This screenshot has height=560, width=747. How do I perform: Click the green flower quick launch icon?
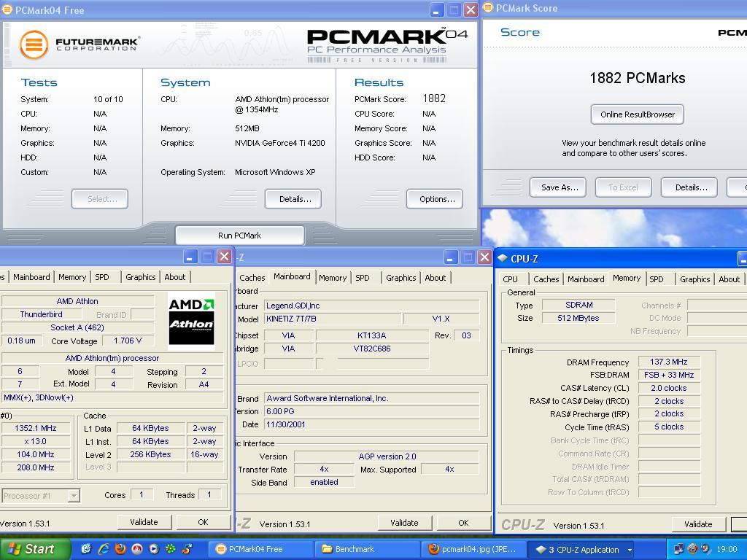tap(170, 549)
